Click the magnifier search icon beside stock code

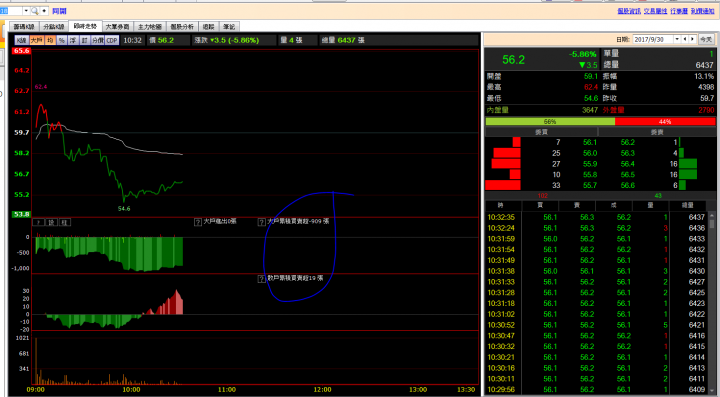point(34,11)
